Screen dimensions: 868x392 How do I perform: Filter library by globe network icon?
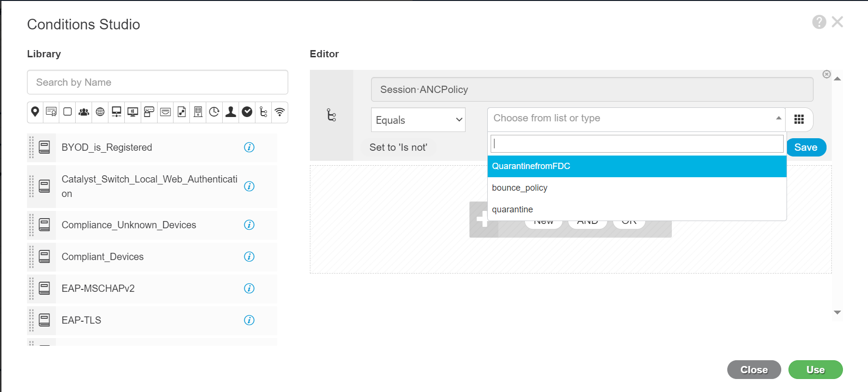tap(100, 112)
